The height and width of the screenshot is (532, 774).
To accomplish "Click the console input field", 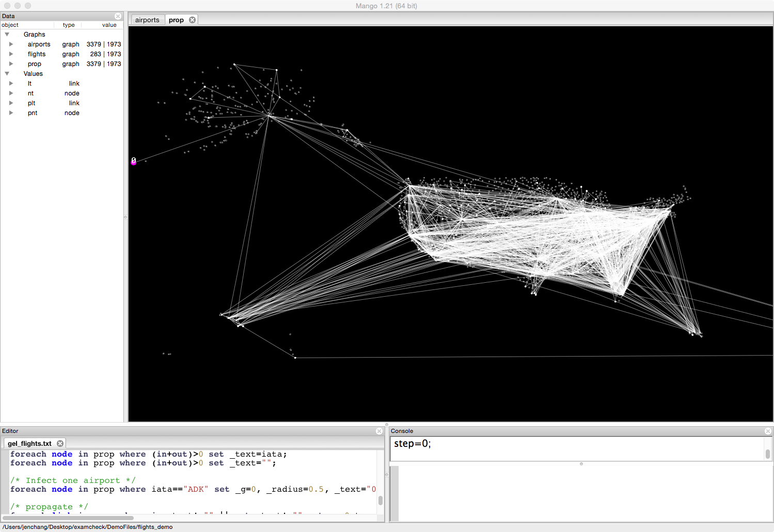I will 576,448.
